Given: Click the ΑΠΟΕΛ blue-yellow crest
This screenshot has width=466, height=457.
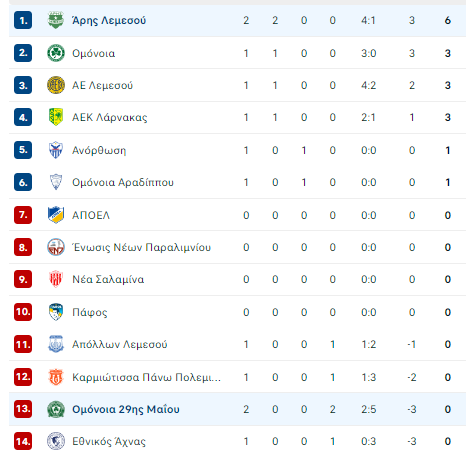Looking at the screenshot, I should 56,215.
